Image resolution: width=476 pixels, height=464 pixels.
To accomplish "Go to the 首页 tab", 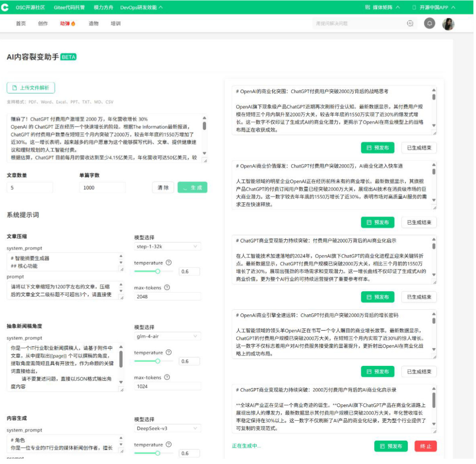I will [x=21, y=24].
